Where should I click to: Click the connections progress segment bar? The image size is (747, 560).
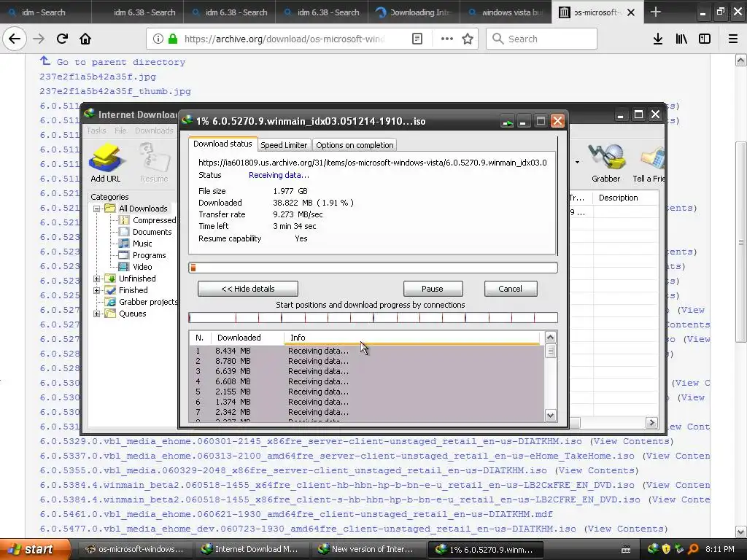373,318
